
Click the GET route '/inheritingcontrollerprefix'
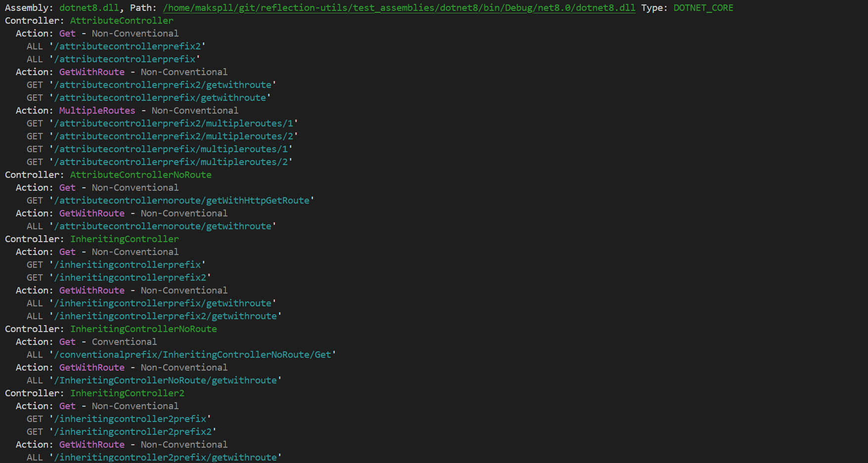(128, 265)
